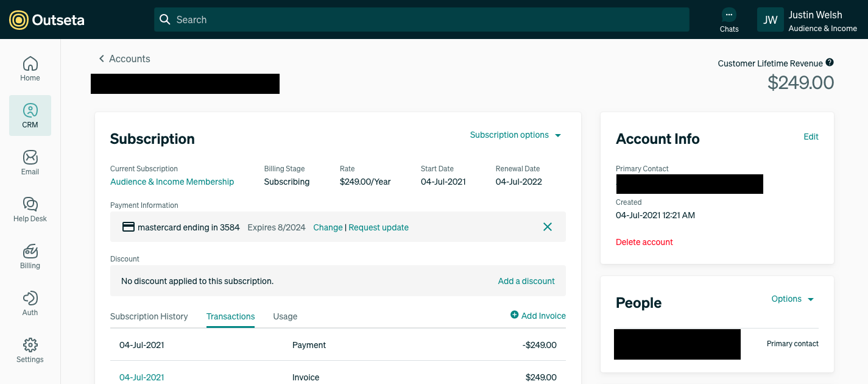
Task: Click Change payment method link
Action: [328, 227]
